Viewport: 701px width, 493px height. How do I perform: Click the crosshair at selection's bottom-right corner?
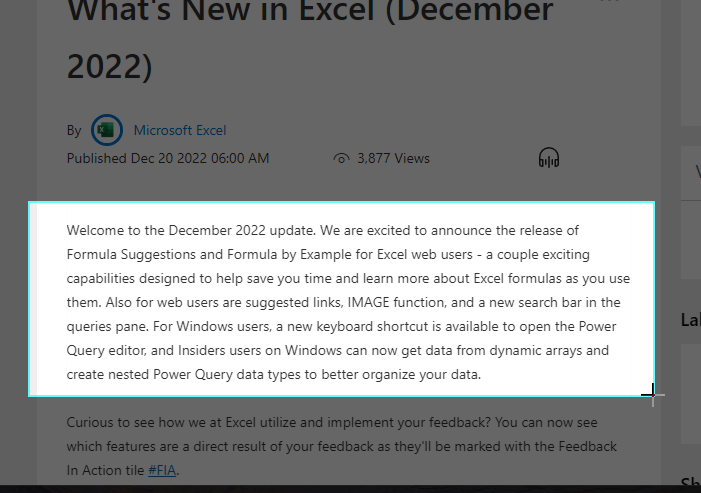[653, 395]
